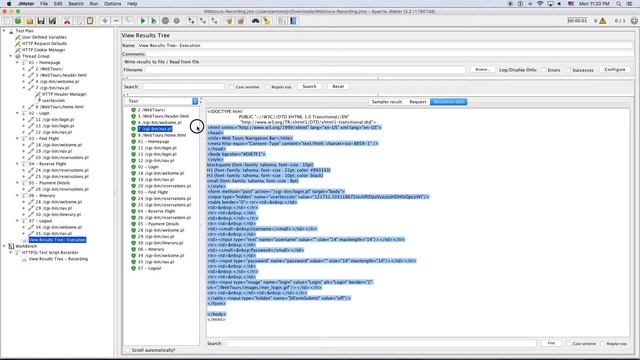Enable the Scroll automatically checkbox
The image size is (640, 360).
(128, 350)
